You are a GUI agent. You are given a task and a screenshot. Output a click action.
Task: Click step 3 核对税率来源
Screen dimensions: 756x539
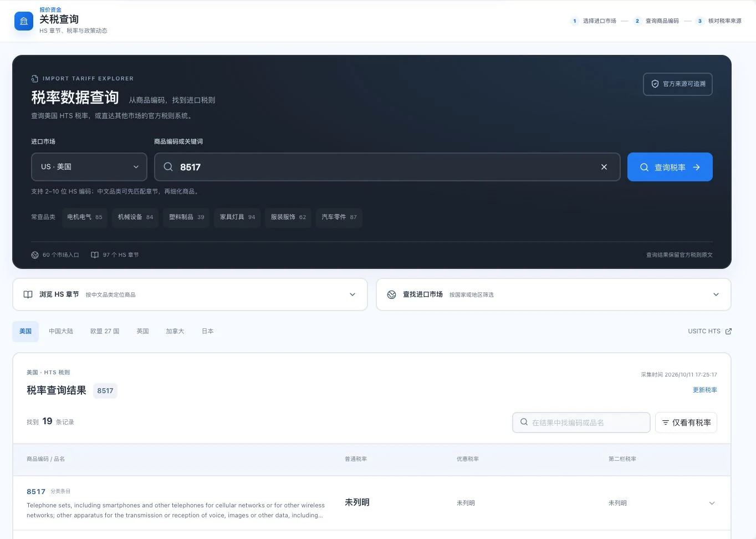tap(719, 21)
